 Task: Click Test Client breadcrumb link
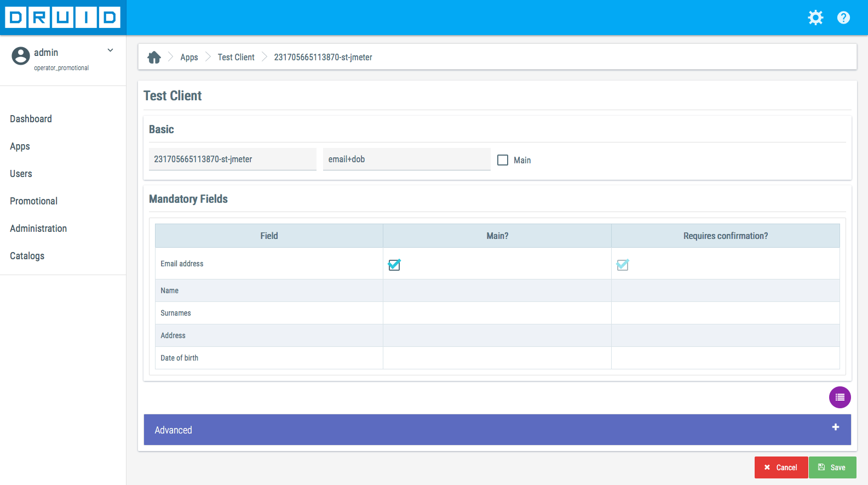coord(236,58)
